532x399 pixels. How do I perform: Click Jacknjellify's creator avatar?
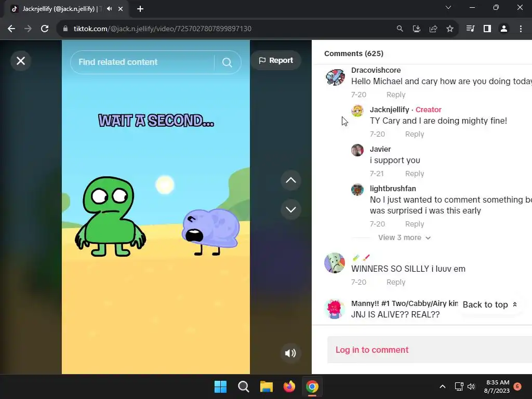(357, 111)
